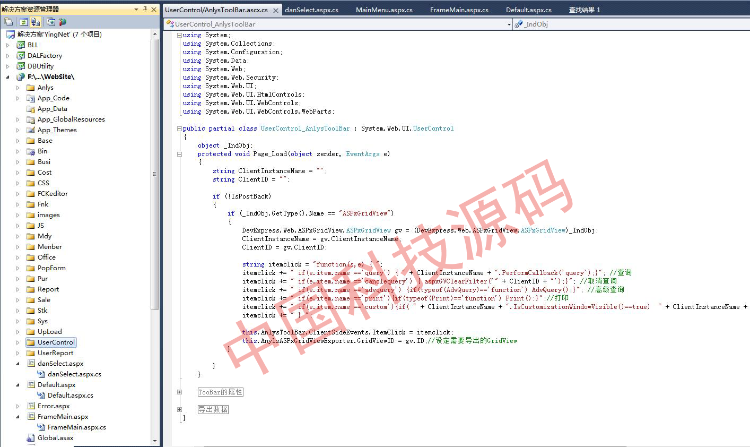The height and width of the screenshot is (447, 750).
Task: Click the BLL project icon
Action: 21,45
